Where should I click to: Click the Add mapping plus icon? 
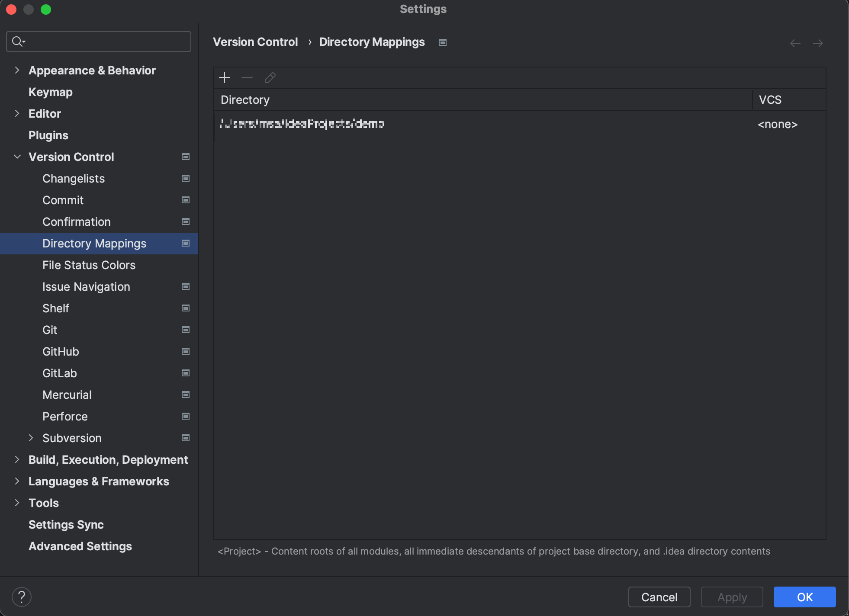click(225, 78)
